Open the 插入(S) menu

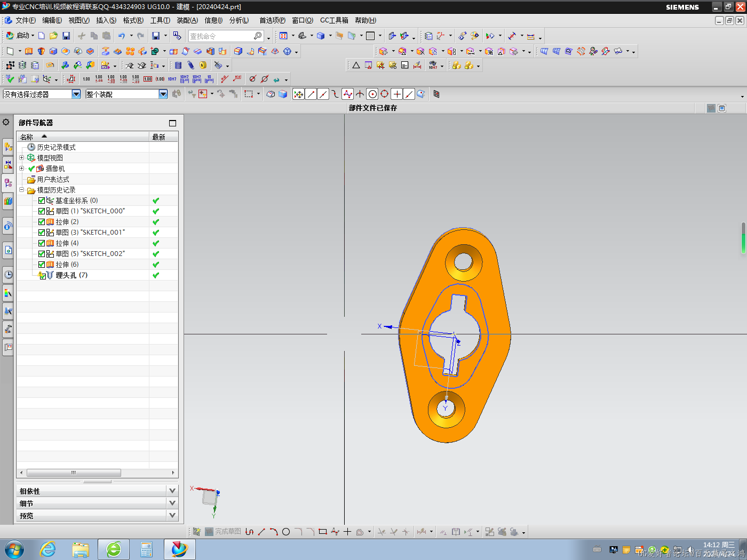(x=106, y=20)
